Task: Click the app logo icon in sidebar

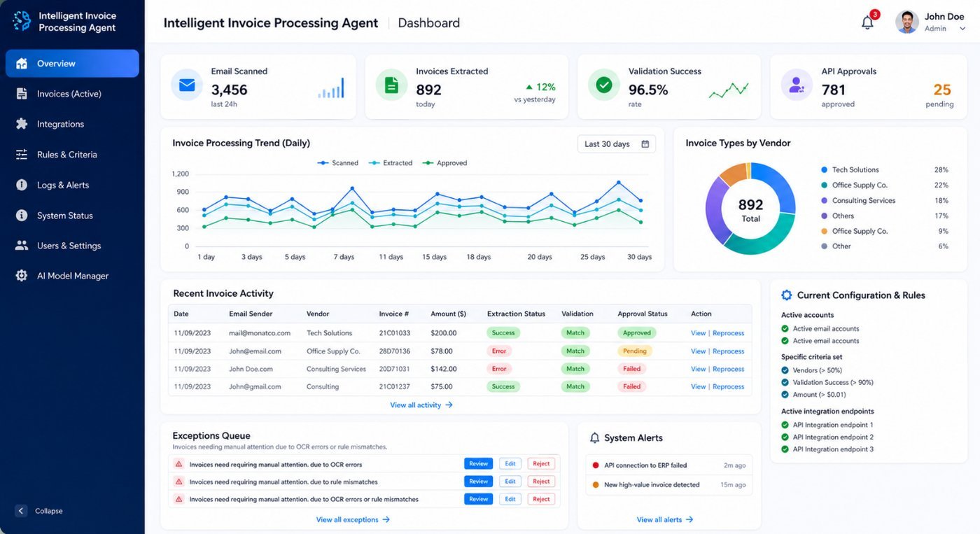Action: point(22,21)
